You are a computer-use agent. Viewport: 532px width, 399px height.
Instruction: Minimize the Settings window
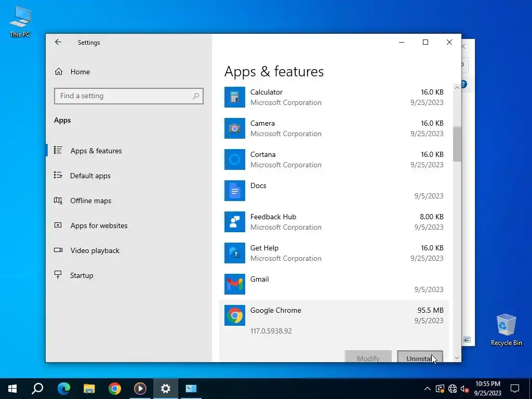tap(402, 42)
